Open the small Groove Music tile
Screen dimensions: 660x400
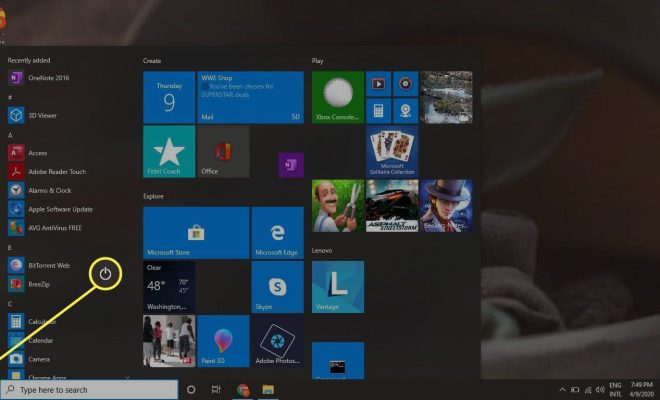406,84
